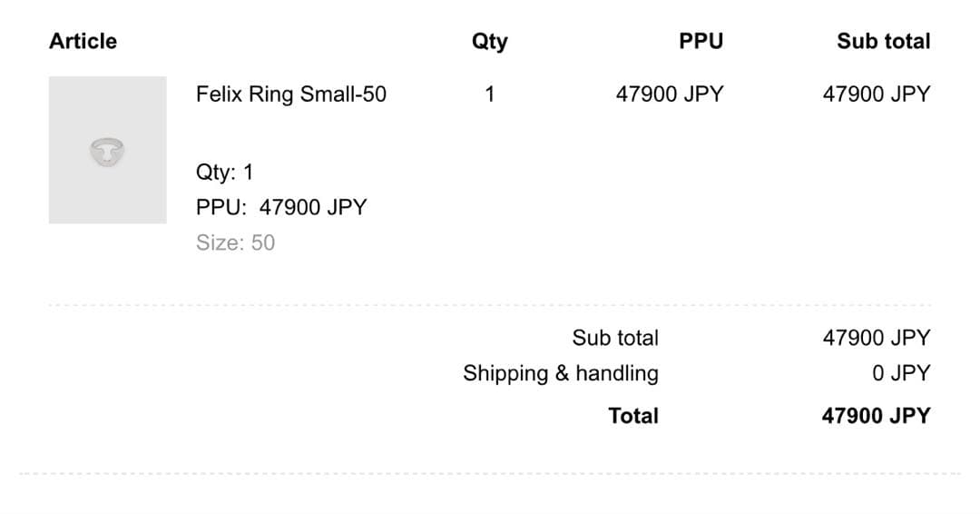Click the Qty column header

point(489,41)
